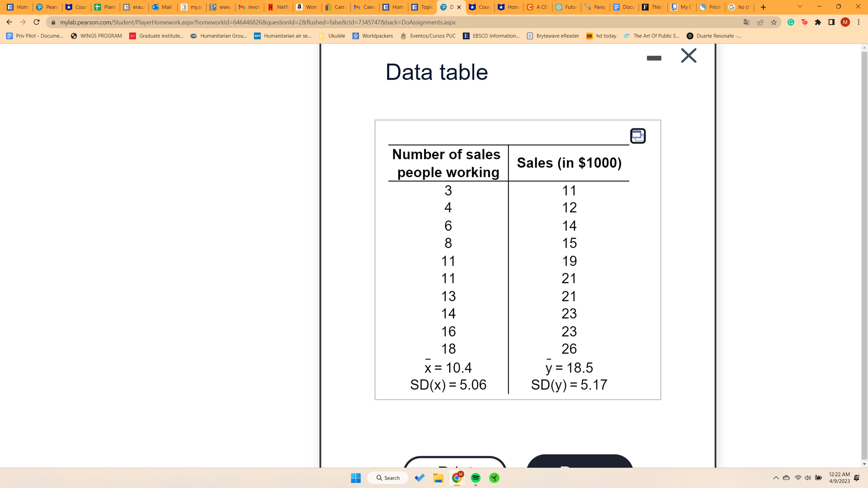
Task: Bookmark this page with the star icon
Action: [x=774, y=22]
